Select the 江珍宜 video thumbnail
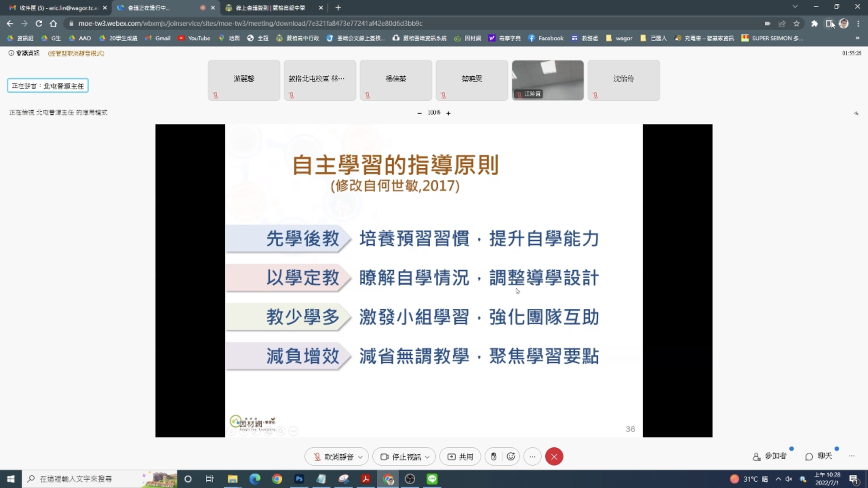 548,80
